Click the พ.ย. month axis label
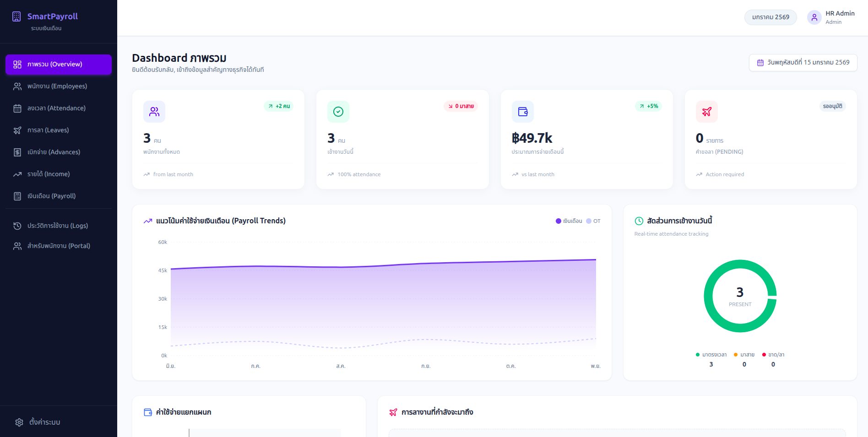 (x=596, y=366)
